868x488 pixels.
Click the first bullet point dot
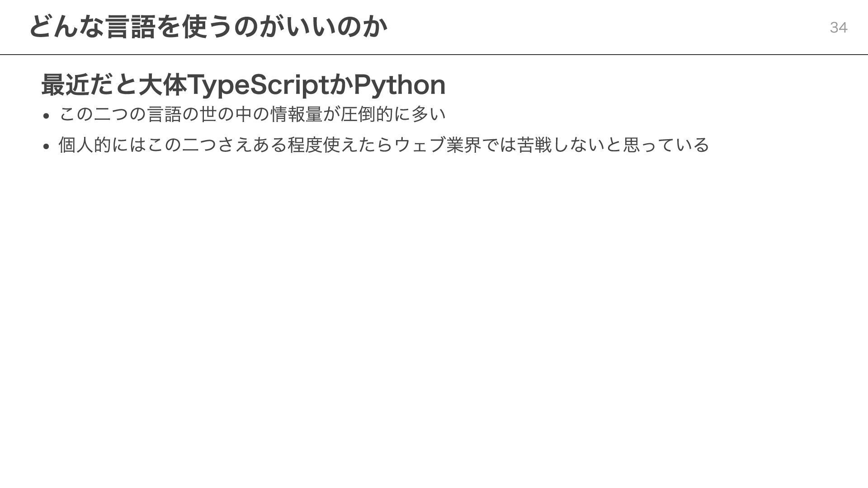pyautogui.click(x=46, y=116)
